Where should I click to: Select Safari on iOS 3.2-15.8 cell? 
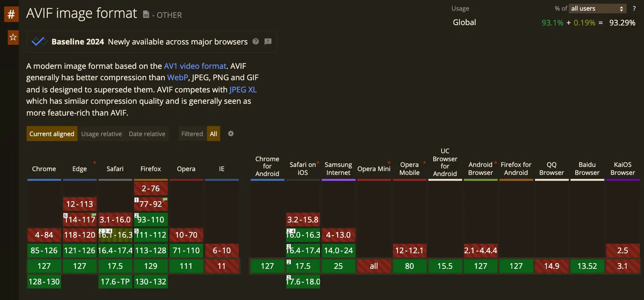(x=303, y=220)
